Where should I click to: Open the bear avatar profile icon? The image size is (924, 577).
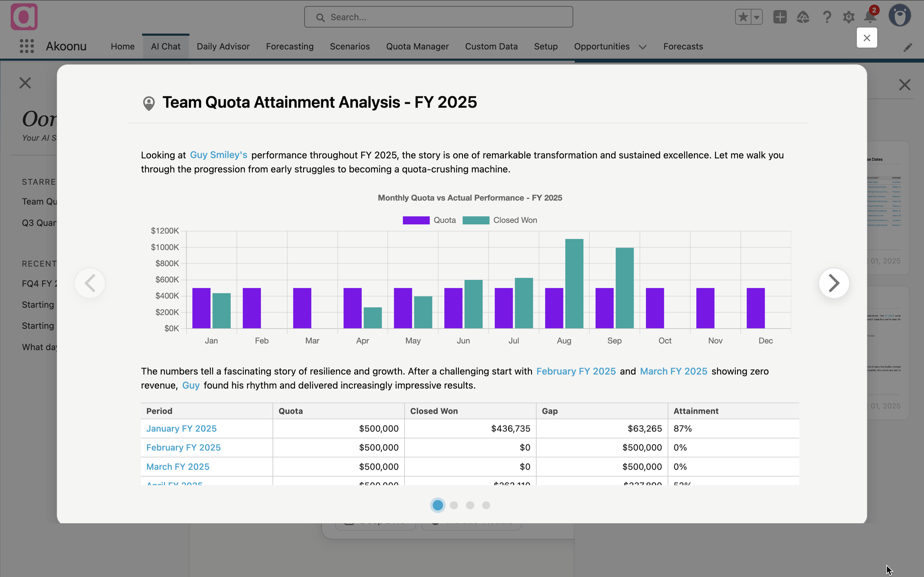coord(900,15)
